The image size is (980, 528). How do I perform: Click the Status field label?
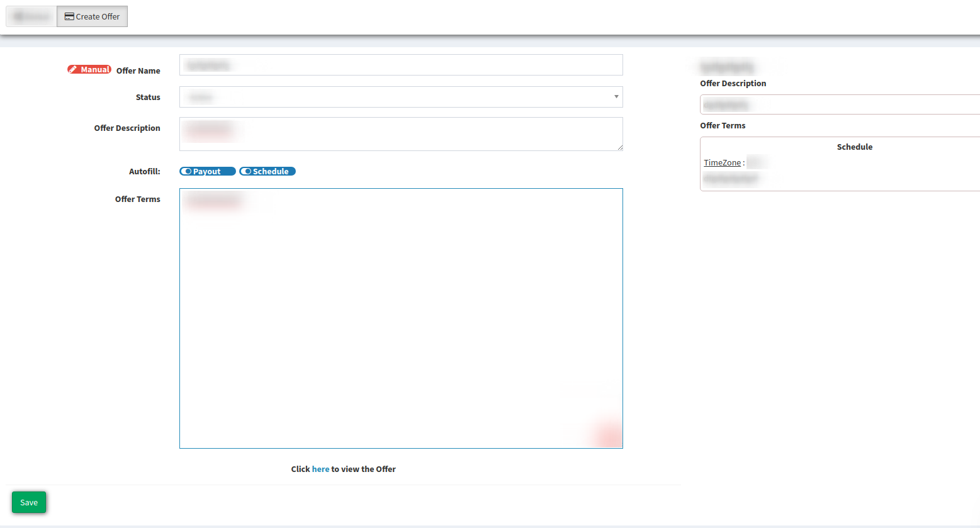coord(148,97)
